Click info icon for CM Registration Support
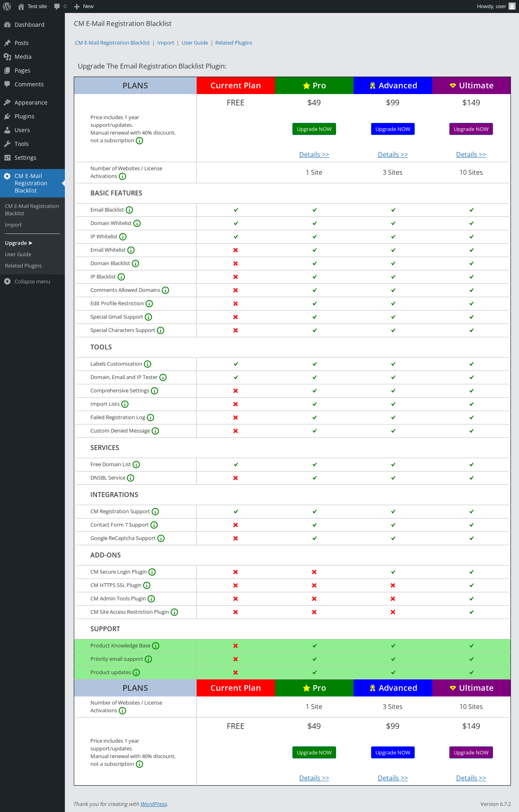 [155, 512]
